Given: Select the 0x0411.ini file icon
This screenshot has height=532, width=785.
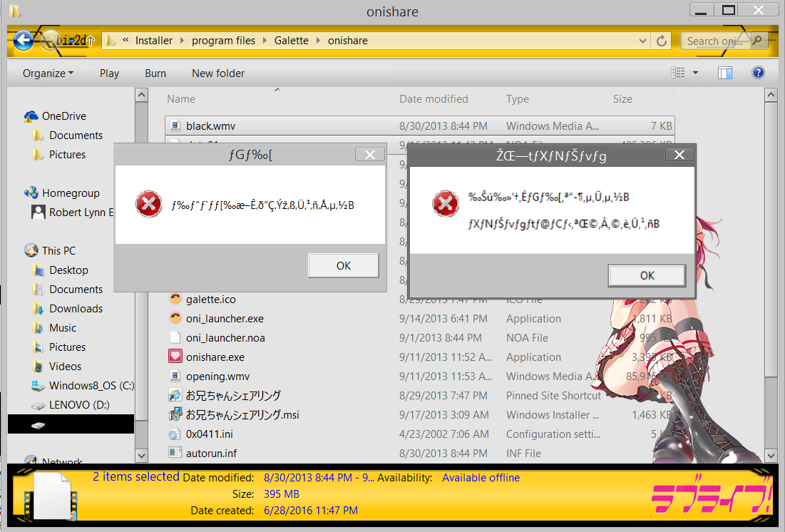Looking at the screenshot, I should tap(175, 434).
